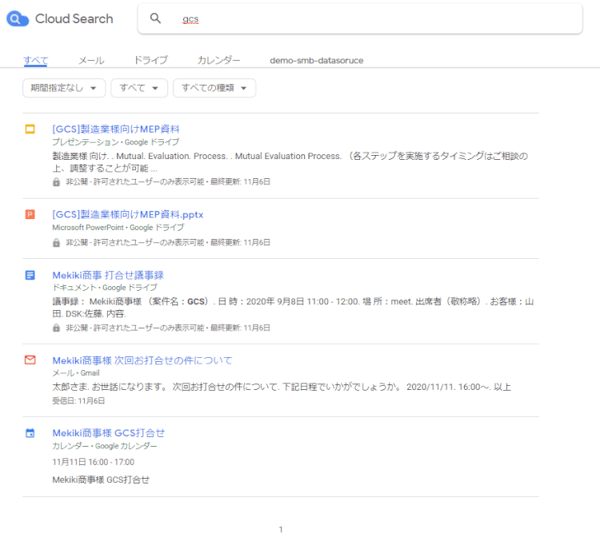This screenshot has height=549, width=600.
Task: Click the 議事録 snippet mentioning 2020年 9月8日
Action: point(293,308)
